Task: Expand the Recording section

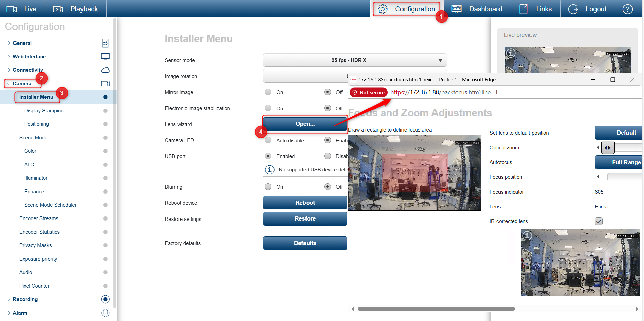Action: pyautogui.click(x=9, y=299)
